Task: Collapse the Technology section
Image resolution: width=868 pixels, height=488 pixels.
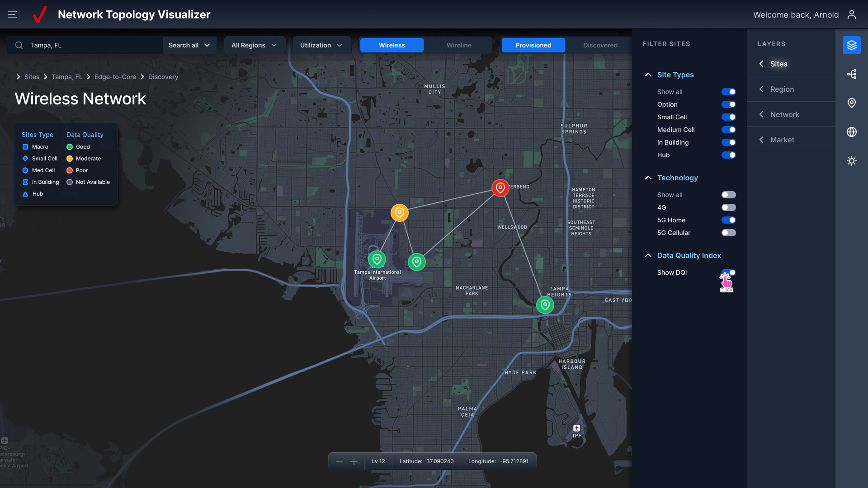Action: 648,178
